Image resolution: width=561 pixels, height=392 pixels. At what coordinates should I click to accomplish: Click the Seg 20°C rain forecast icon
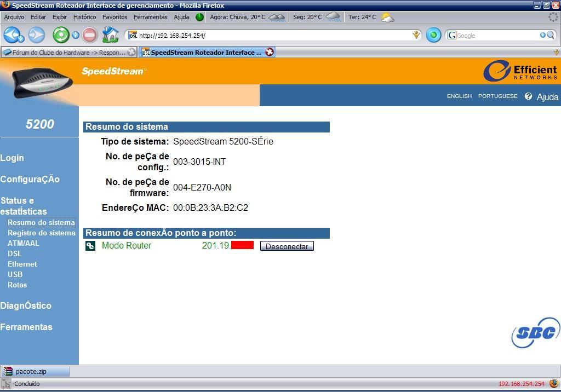(333, 17)
